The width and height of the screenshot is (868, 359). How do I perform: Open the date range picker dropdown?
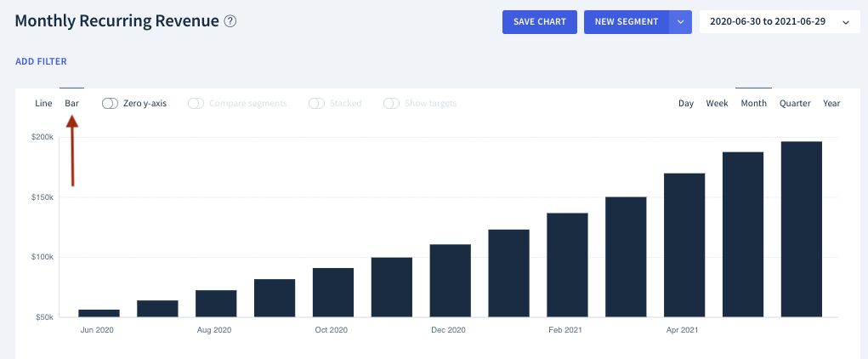pyautogui.click(x=780, y=22)
